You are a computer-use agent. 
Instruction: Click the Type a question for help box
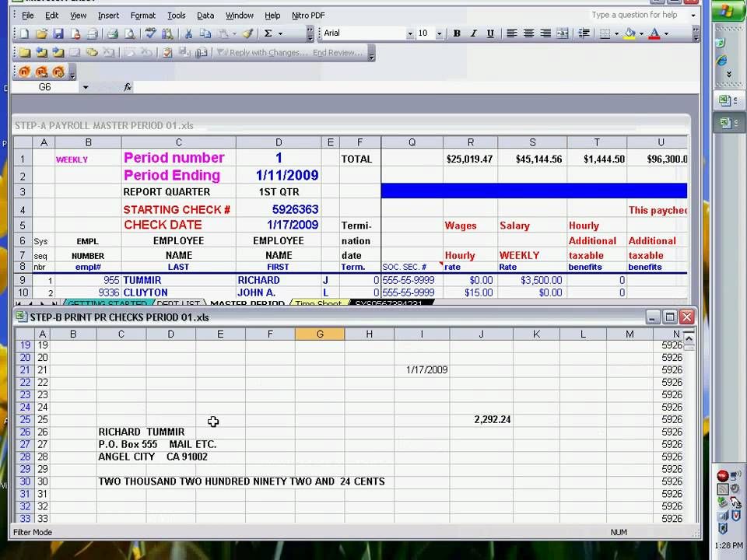point(637,15)
